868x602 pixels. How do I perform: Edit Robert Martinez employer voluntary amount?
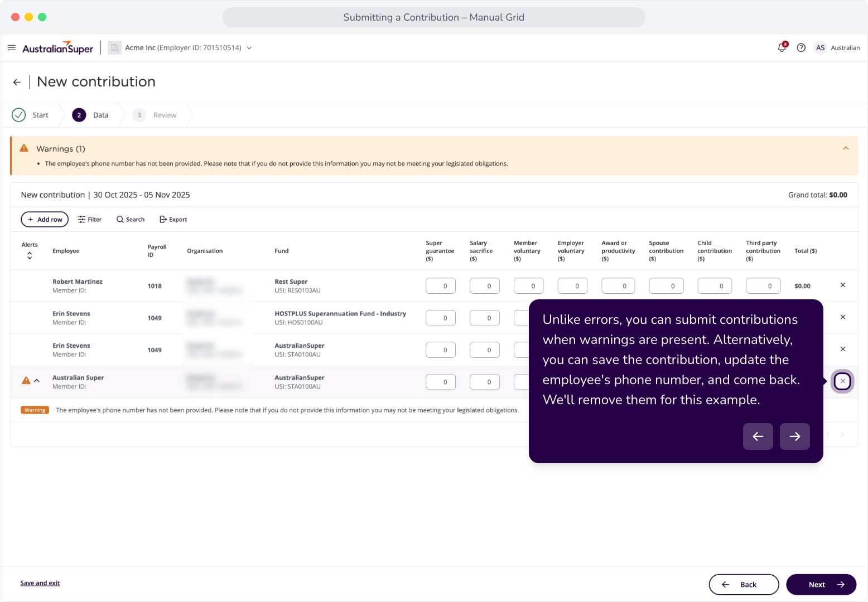573,286
